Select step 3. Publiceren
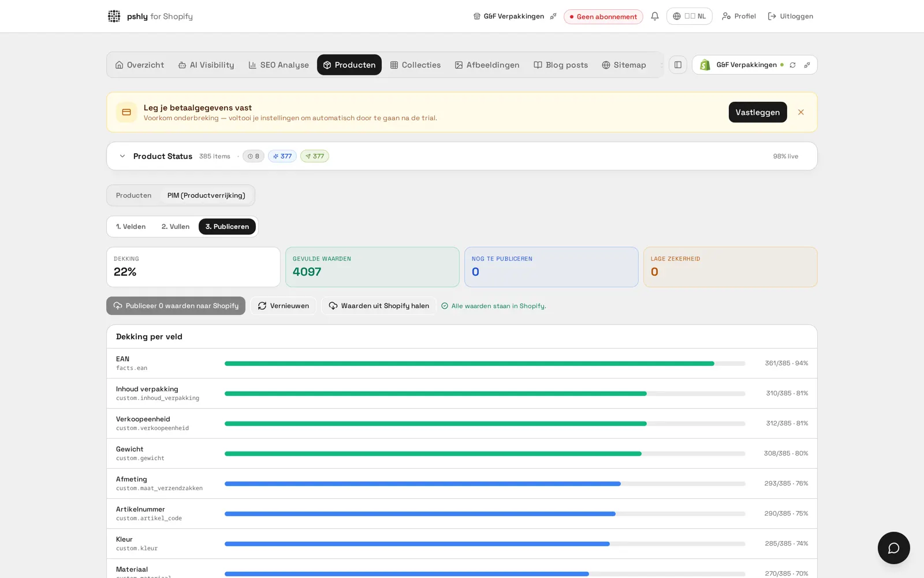 (x=227, y=227)
